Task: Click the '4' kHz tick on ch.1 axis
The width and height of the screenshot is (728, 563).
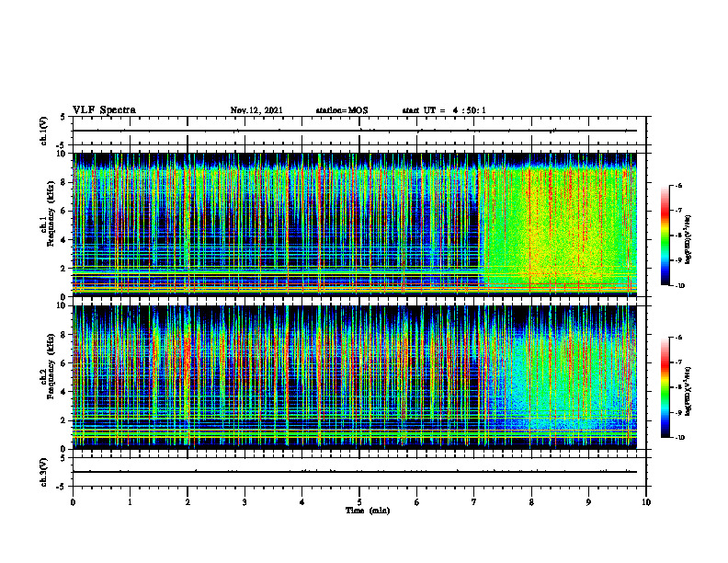Action: pyautogui.click(x=64, y=240)
